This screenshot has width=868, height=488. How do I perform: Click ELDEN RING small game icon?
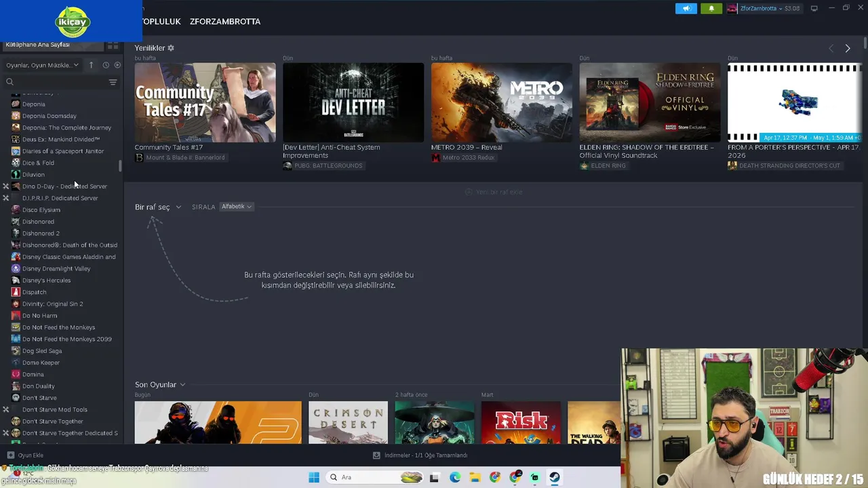tap(584, 165)
